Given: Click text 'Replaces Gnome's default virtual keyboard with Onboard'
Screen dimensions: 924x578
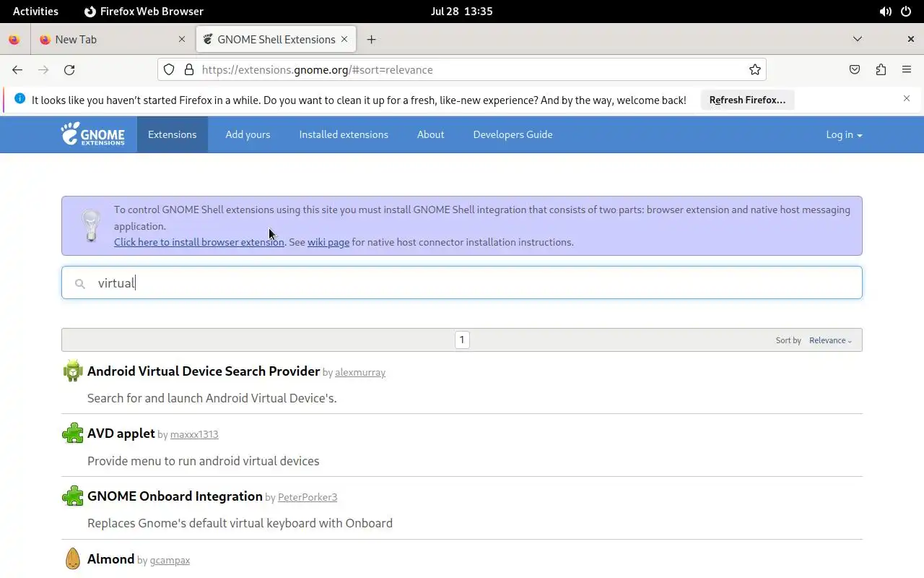Looking at the screenshot, I should [x=240, y=523].
